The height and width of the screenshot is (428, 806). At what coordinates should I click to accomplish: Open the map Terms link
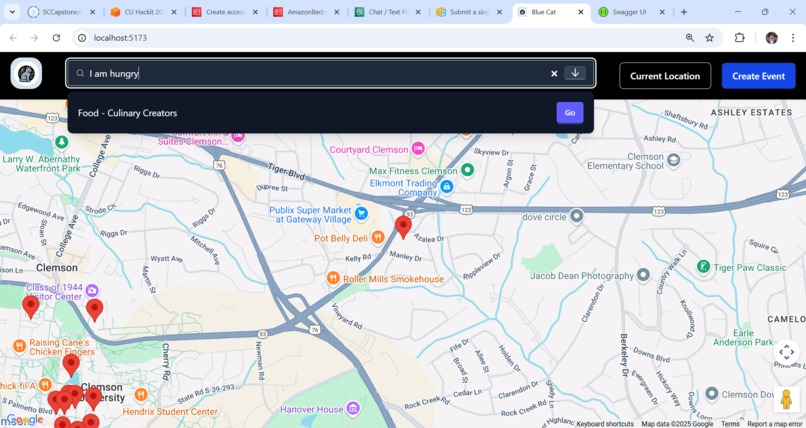[730, 424]
